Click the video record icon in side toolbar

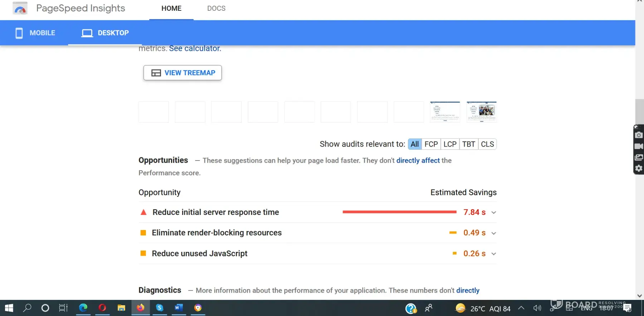639,146
